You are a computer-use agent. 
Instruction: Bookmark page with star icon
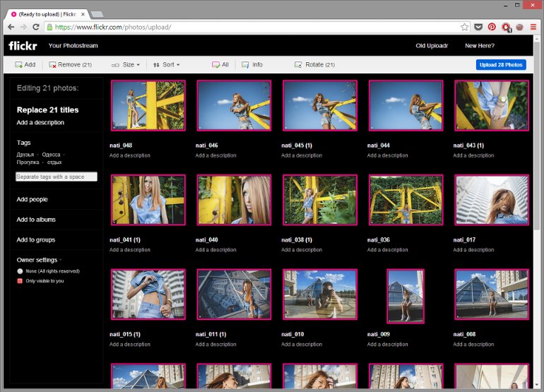pyautogui.click(x=465, y=27)
